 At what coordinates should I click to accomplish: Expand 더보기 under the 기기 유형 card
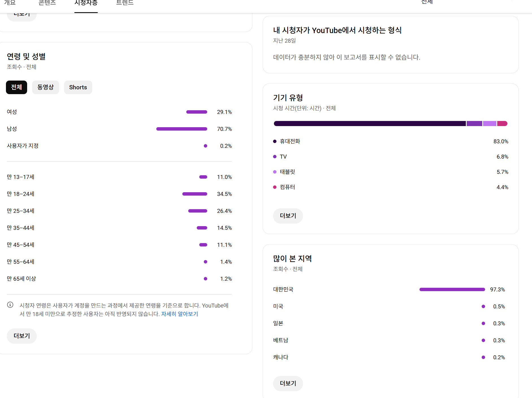coord(288,216)
